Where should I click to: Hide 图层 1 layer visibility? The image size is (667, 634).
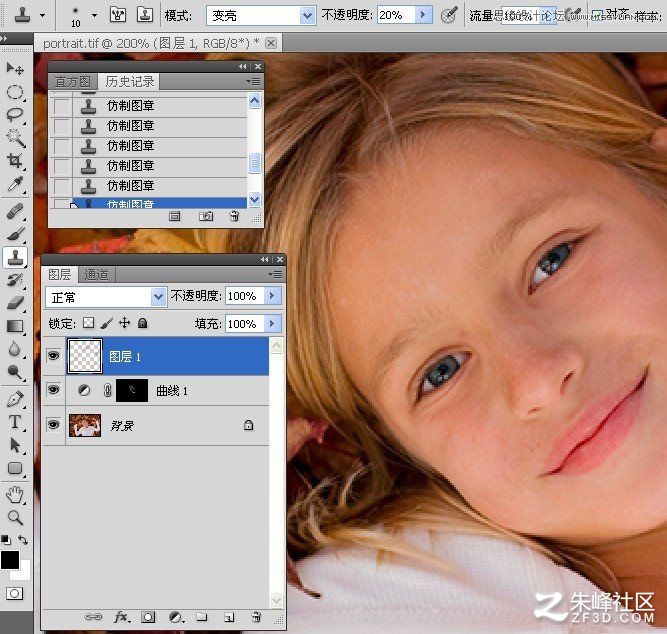54,356
